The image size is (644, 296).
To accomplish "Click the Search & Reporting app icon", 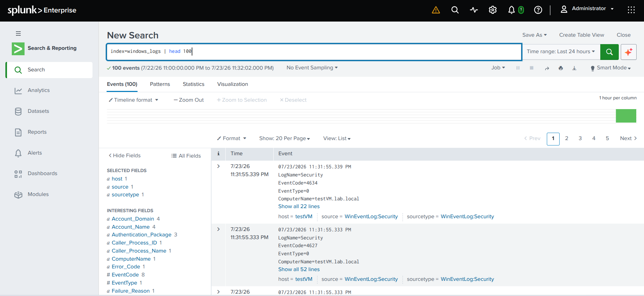I will (18, 48).
